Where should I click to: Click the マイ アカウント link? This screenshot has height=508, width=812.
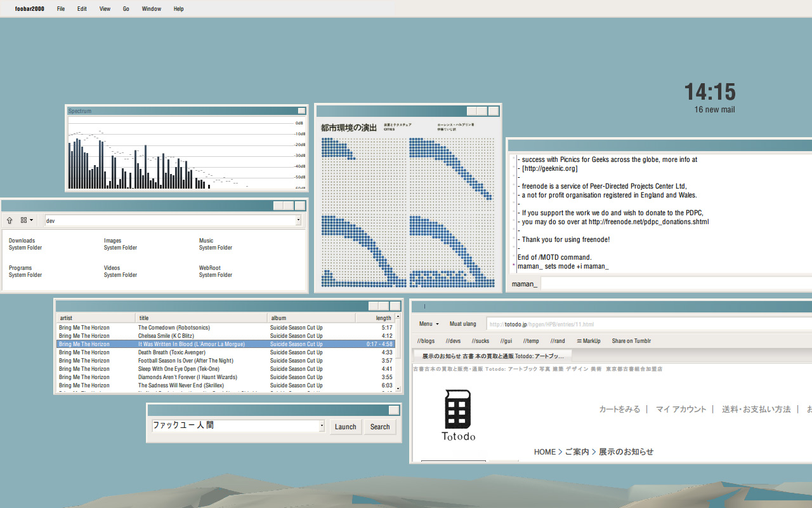681,410
